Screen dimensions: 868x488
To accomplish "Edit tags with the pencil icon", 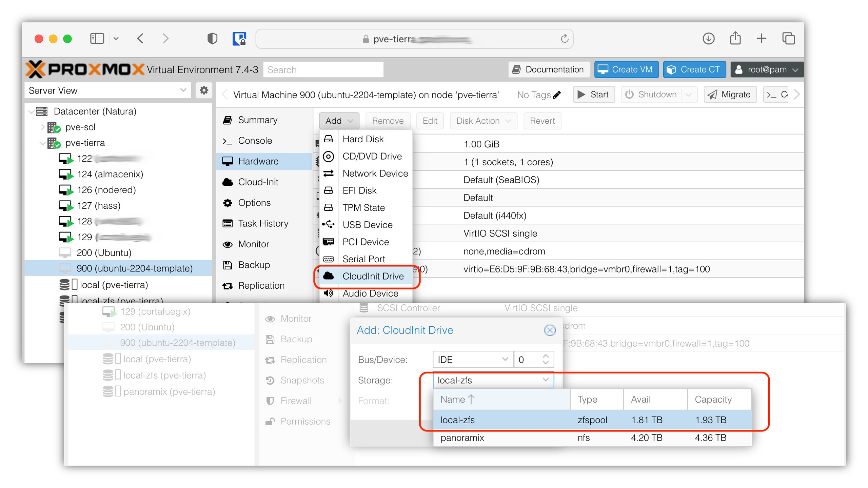I will tap(556, 95).
